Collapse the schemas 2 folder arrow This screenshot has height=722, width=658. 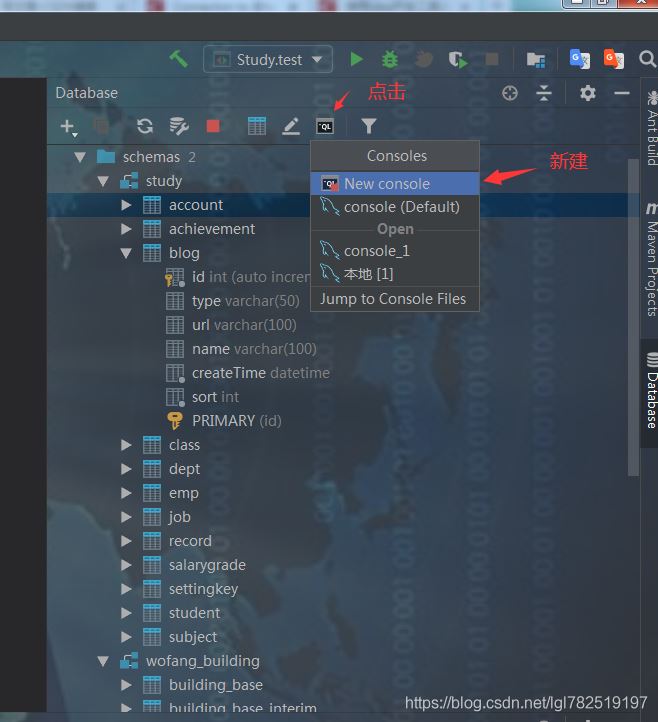(80, 157)
